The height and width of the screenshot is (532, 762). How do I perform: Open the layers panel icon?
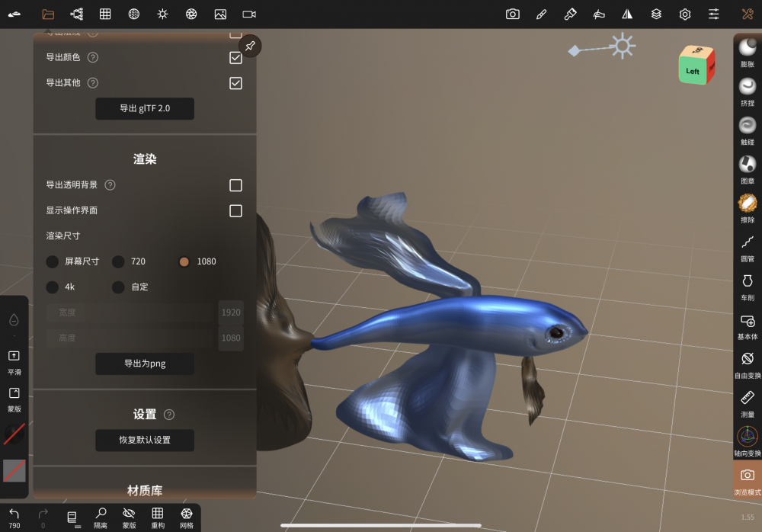pyautogui.click(x=656, y=14)
